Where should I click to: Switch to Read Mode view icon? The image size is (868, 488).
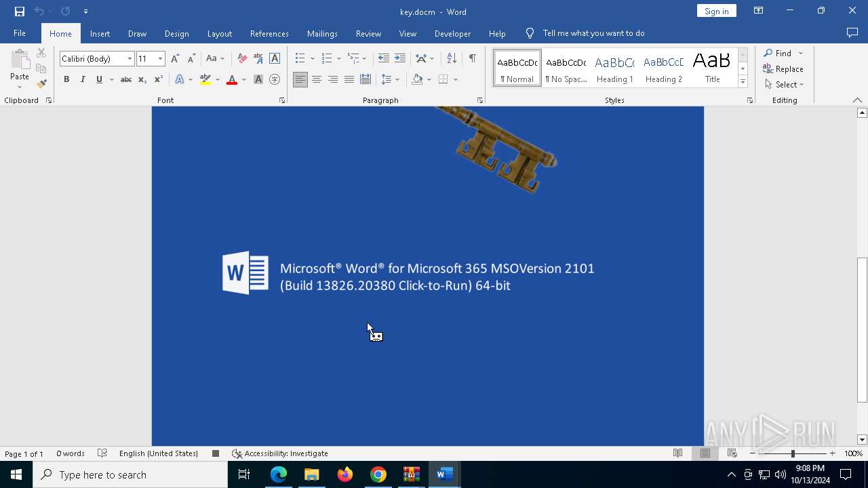click(x=677, y=453)
